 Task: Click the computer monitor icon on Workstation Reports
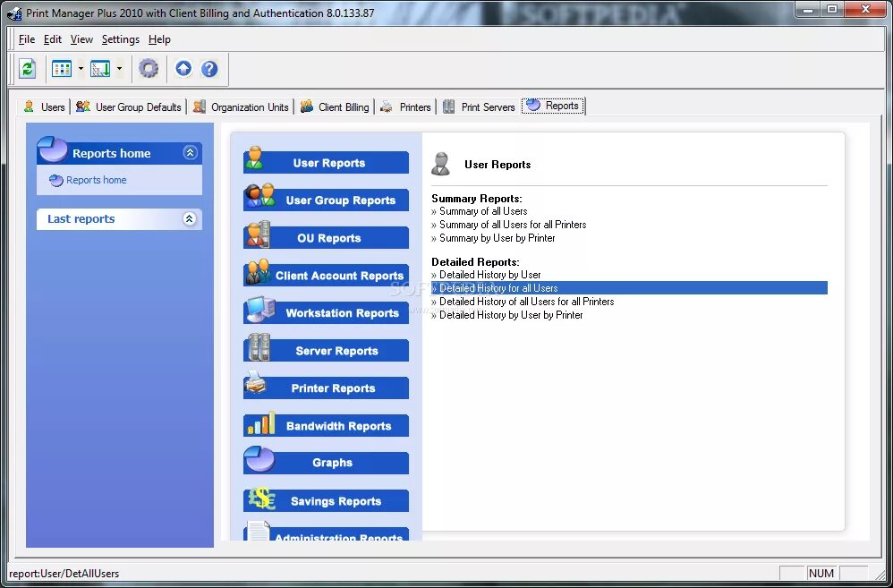pos(260,310)
